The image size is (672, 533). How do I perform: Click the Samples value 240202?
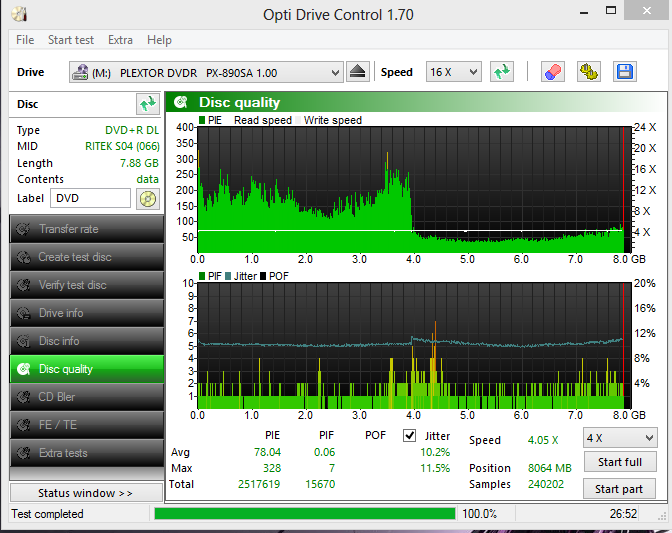point(546,484)
